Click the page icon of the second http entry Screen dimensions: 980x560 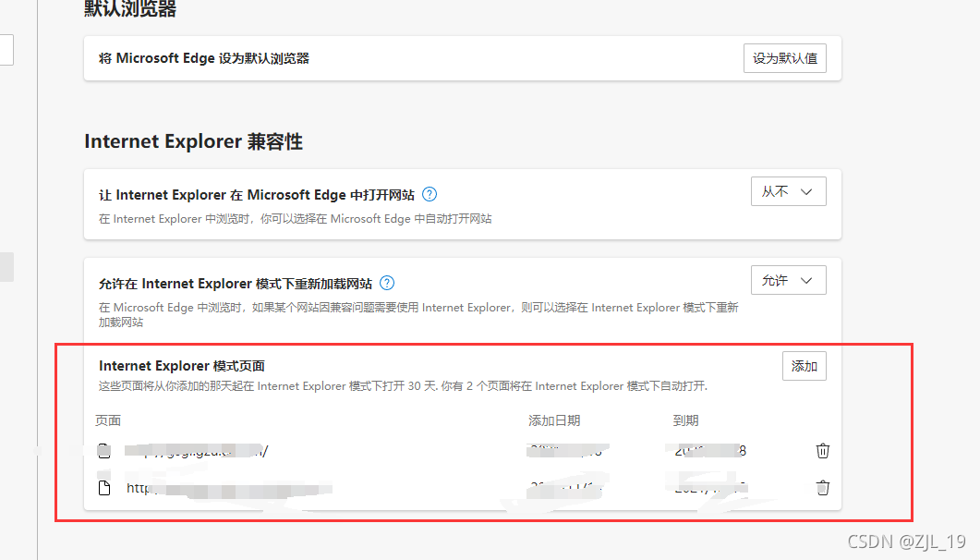104,488
